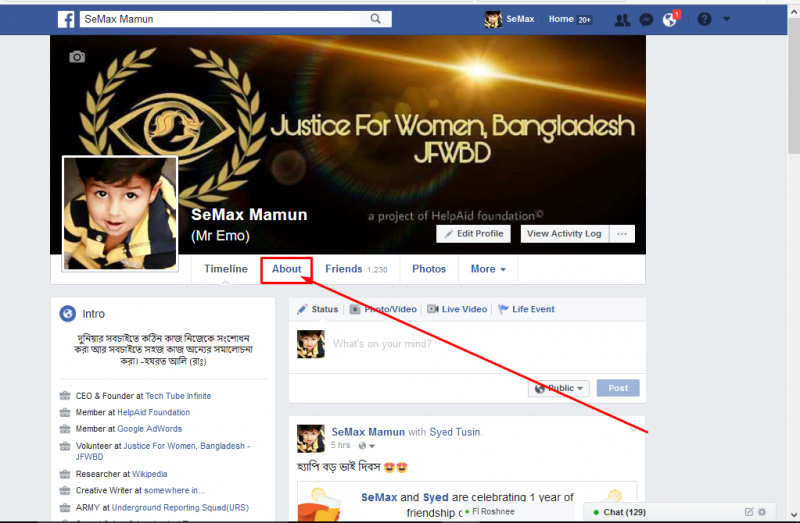Open the 'somewhere in...' link
This screenshot has height=523, width=800.
pyautogui.click(x=174, y=490)
